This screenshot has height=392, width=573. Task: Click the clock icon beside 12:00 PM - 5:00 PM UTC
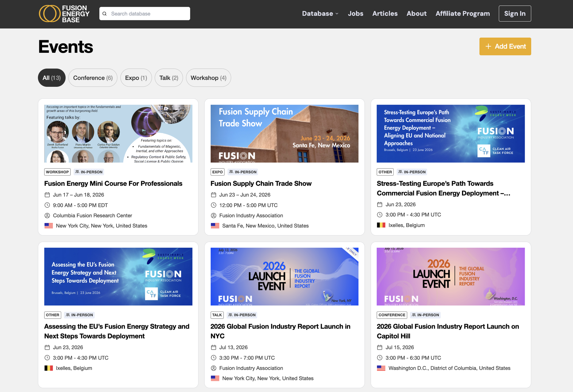click(x=213, y=205)
